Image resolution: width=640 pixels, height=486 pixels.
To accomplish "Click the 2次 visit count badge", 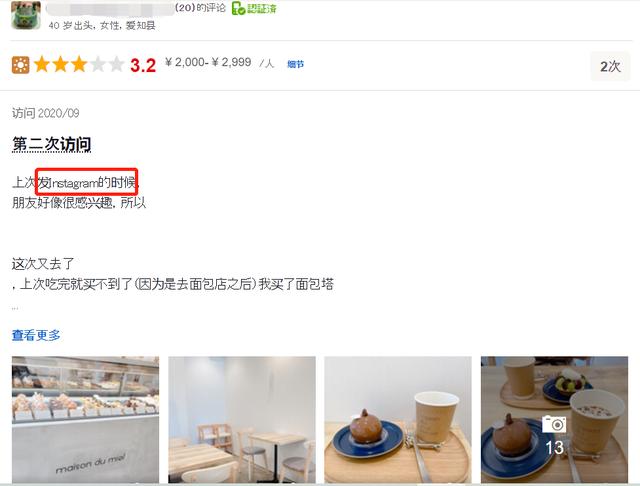I will click(x=610, y=66).
